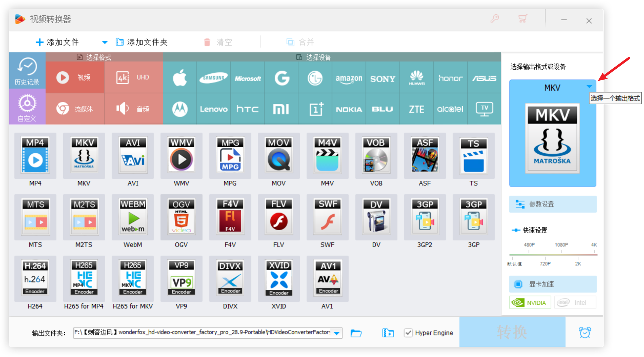This screenshot has width=644, height=357.
Task: Open the Apple device presets
Action: point(180,78)
